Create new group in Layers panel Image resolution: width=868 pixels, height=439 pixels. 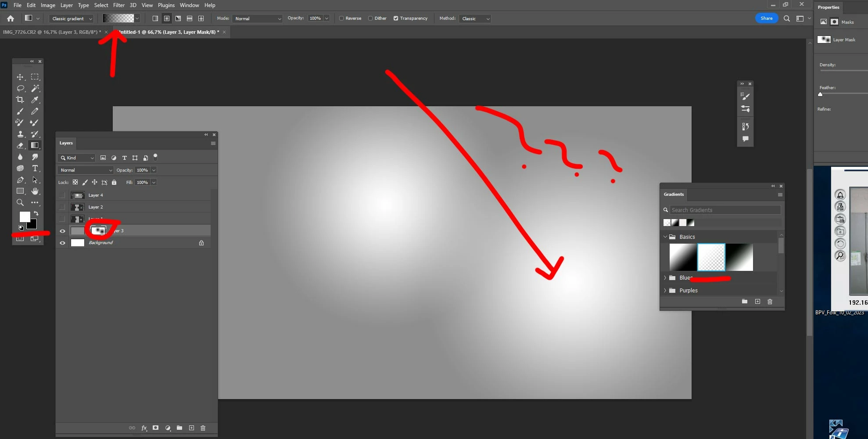click(179, 428)
